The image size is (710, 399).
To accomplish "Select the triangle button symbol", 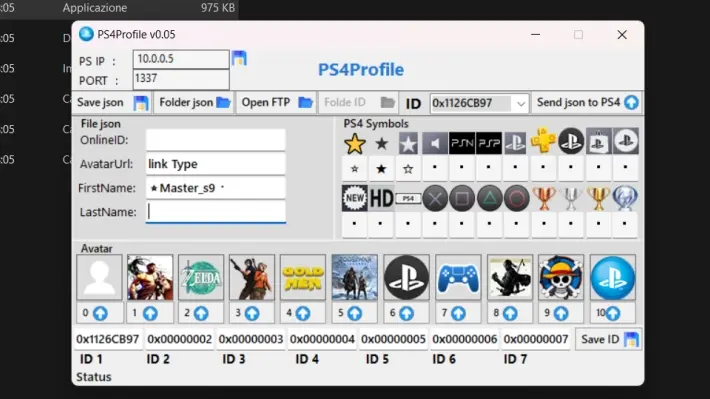I will point(489,198).
